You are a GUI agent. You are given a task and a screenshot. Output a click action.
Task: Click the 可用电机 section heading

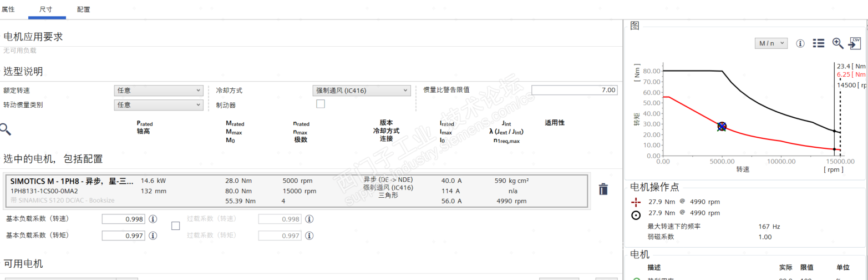point(23,263)
